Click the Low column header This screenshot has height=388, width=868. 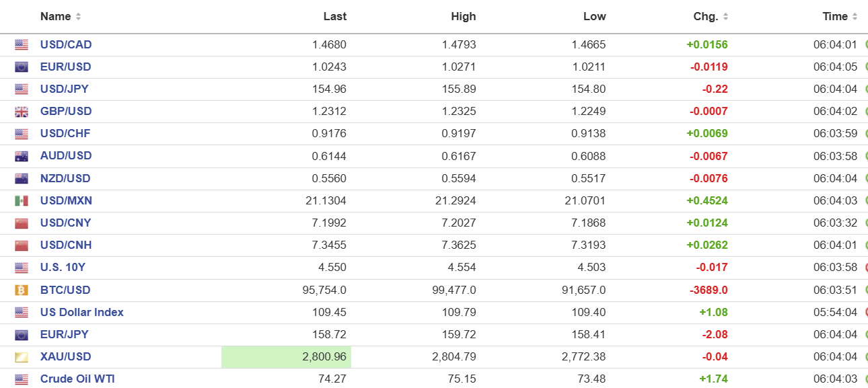(594, 17)
